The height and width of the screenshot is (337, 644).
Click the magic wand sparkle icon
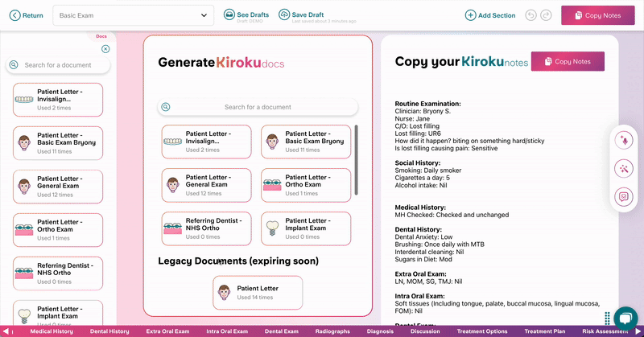[x=624, y=169]
